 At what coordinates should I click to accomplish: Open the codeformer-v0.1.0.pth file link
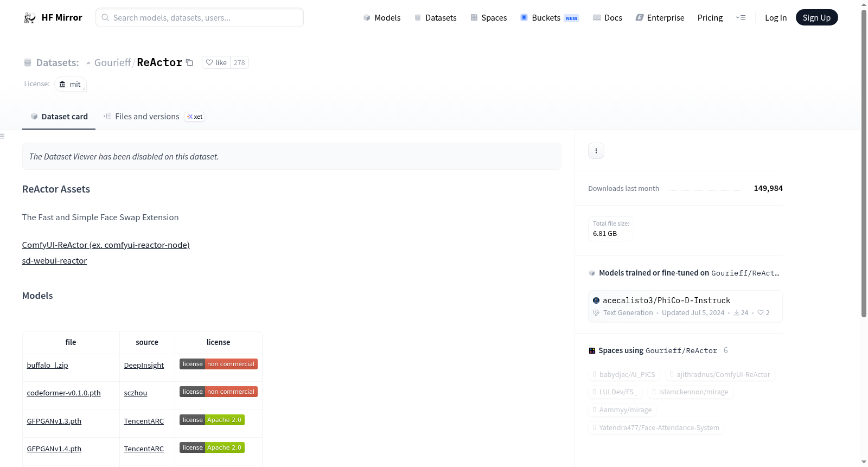point(63,393)
